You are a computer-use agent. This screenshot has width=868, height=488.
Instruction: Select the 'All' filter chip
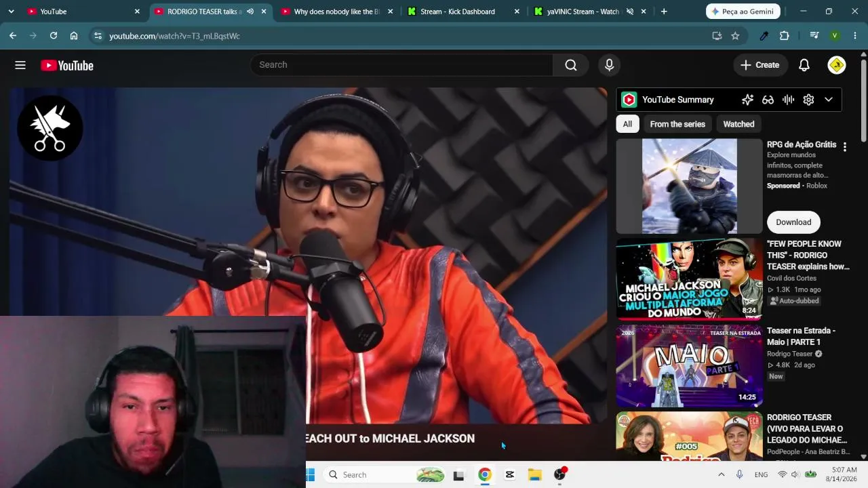point(627,124)
